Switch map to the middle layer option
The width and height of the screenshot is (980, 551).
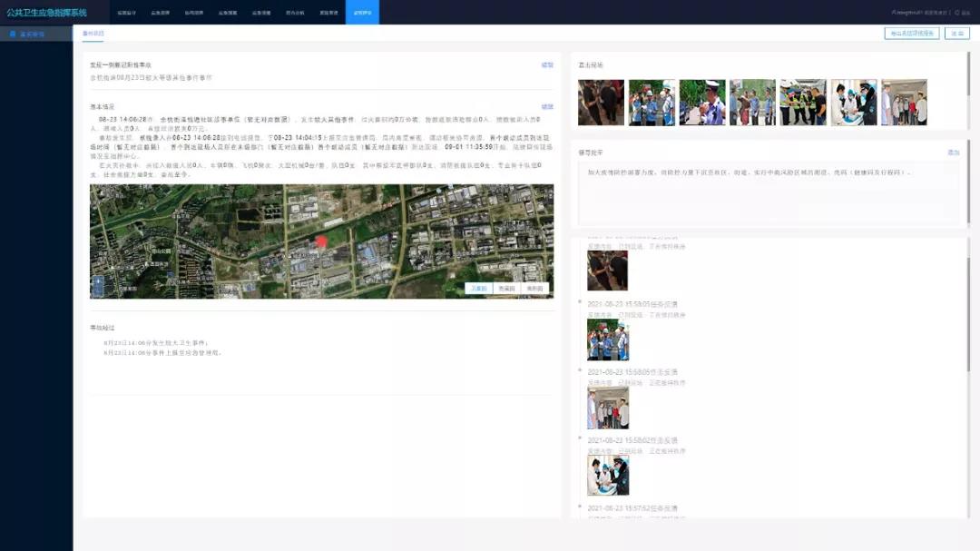click(506, 289)
